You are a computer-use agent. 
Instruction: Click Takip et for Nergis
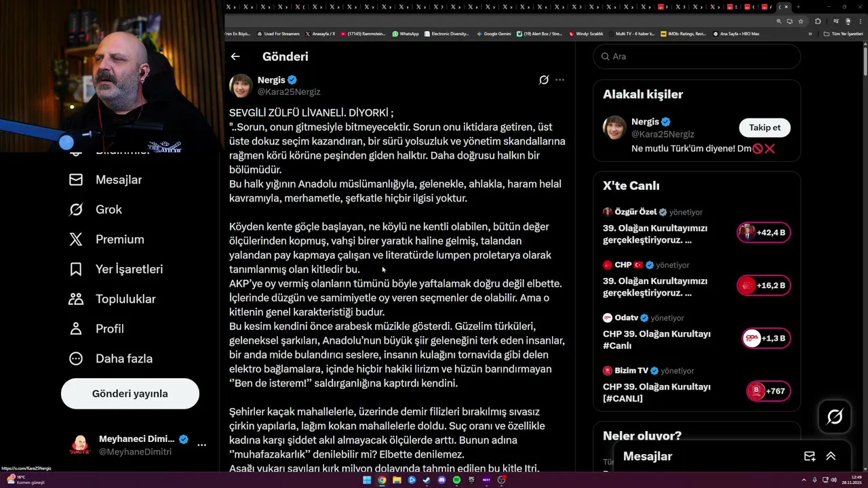tap(765, 127)
